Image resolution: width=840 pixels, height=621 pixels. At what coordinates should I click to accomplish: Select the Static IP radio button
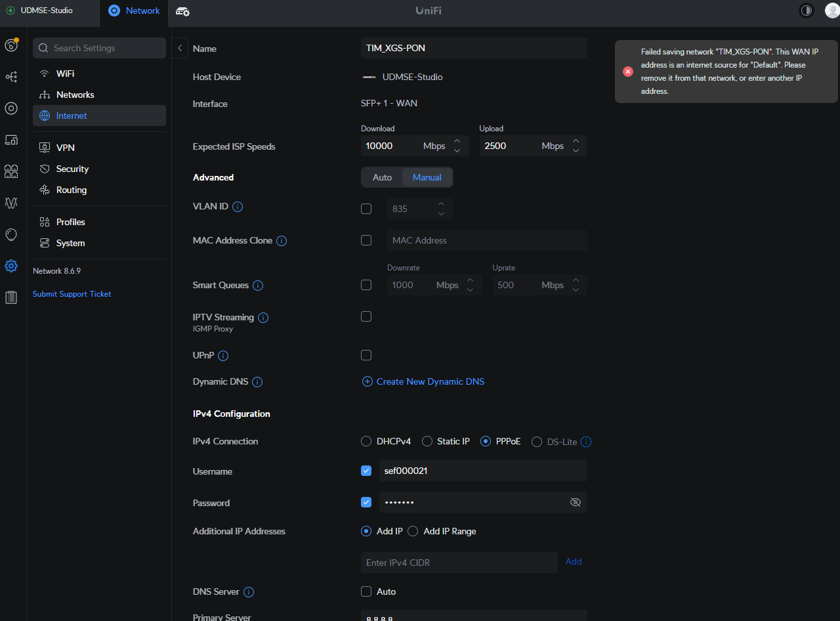coord(427,442)
